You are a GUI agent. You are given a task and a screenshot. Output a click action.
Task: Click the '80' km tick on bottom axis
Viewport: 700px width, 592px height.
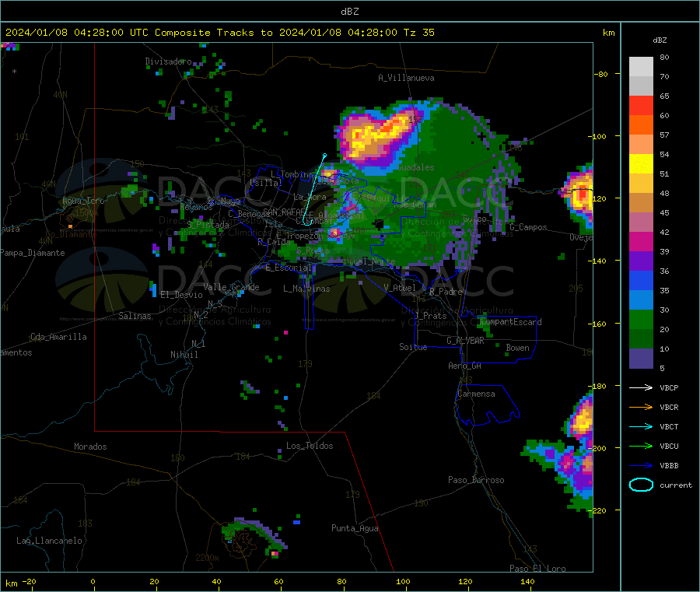tap(341, 581)
